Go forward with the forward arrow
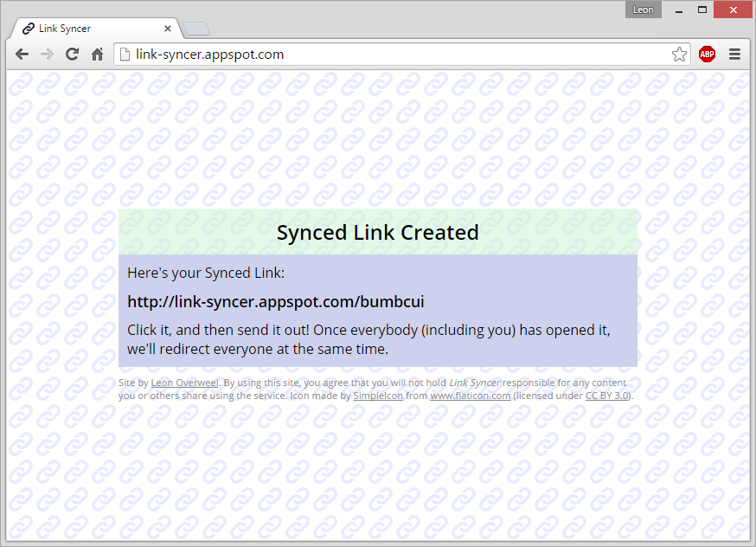The image size is (756, 547). click(x=47, y=55)
